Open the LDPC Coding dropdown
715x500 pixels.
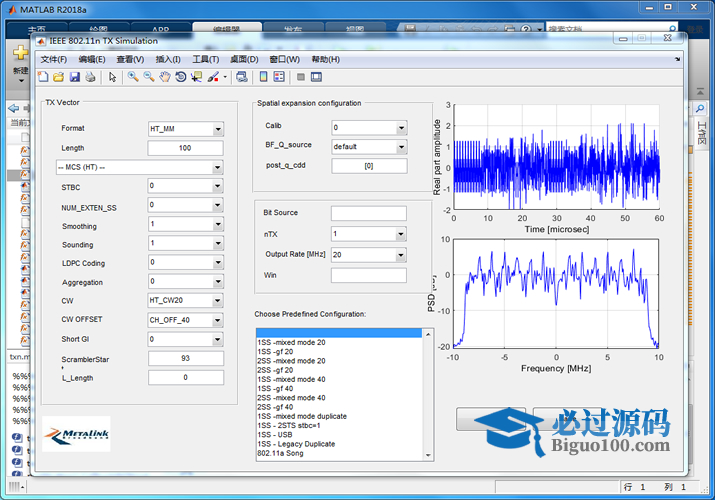(x=186, y=263)
